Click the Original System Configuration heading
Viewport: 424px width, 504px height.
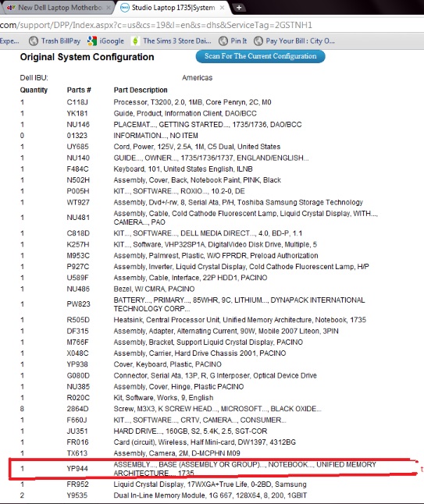click(87, 57)
